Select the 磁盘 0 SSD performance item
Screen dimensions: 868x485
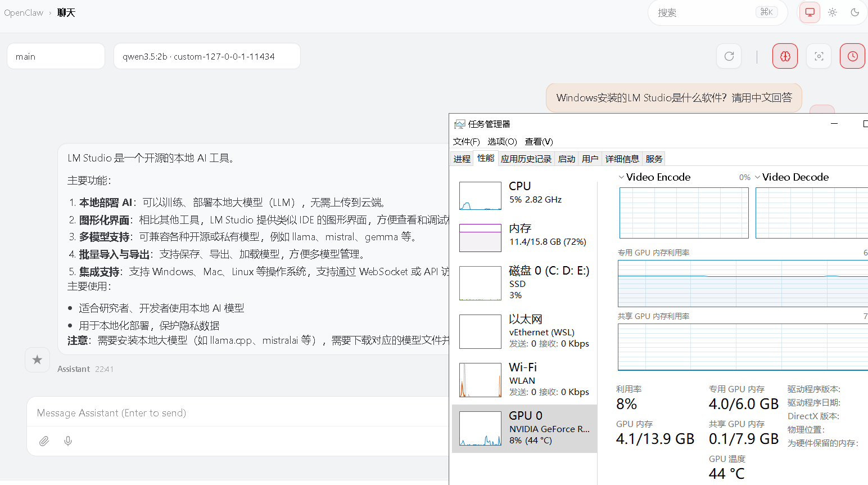pyautogui.click(x=525, y=282)
